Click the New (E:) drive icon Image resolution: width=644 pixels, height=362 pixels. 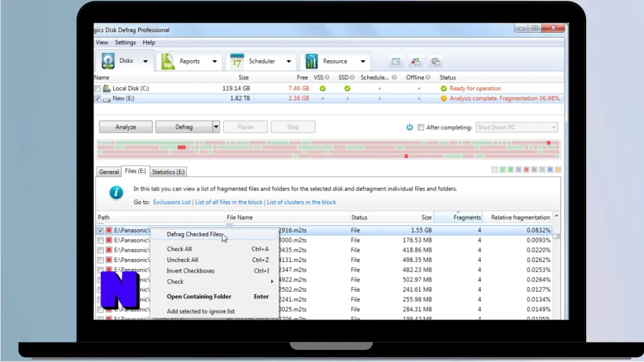point(106,99)
